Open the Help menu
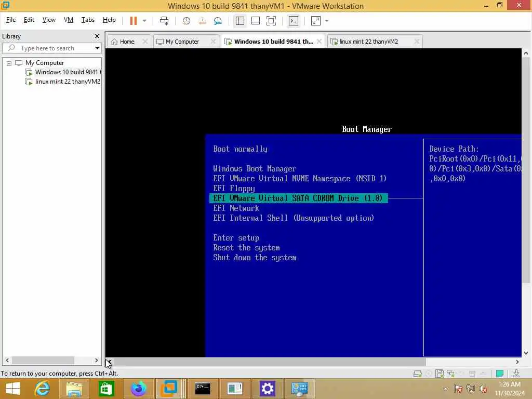The height and width of the screenshot is (399, 532). [109, 20]
